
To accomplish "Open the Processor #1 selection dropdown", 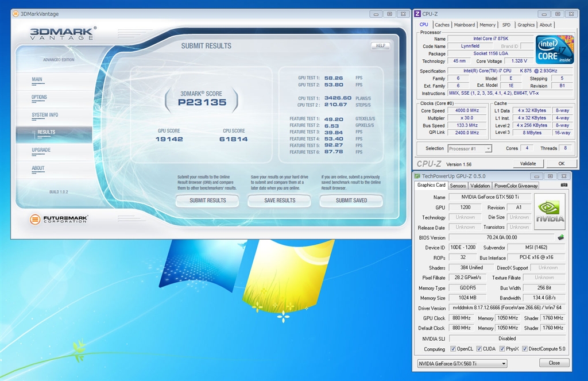I will 469,148.
